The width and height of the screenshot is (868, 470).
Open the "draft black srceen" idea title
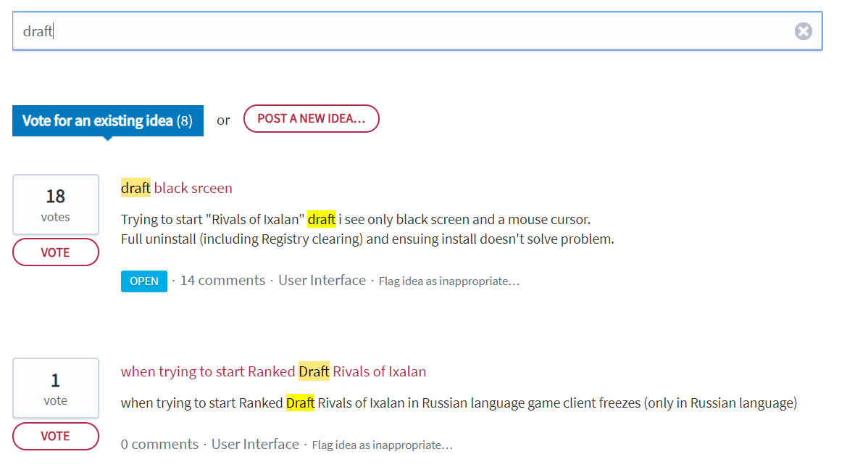point(177,188)
